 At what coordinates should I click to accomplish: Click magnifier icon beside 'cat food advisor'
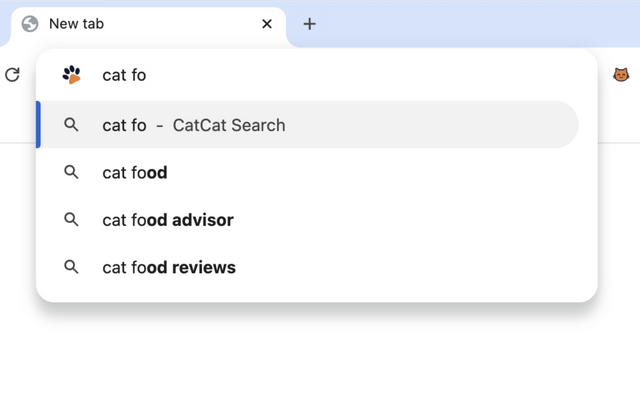click(x=71, y=220)
